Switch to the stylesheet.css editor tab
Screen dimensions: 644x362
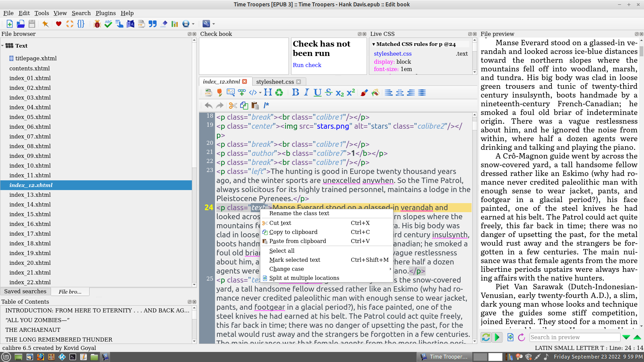275,82
